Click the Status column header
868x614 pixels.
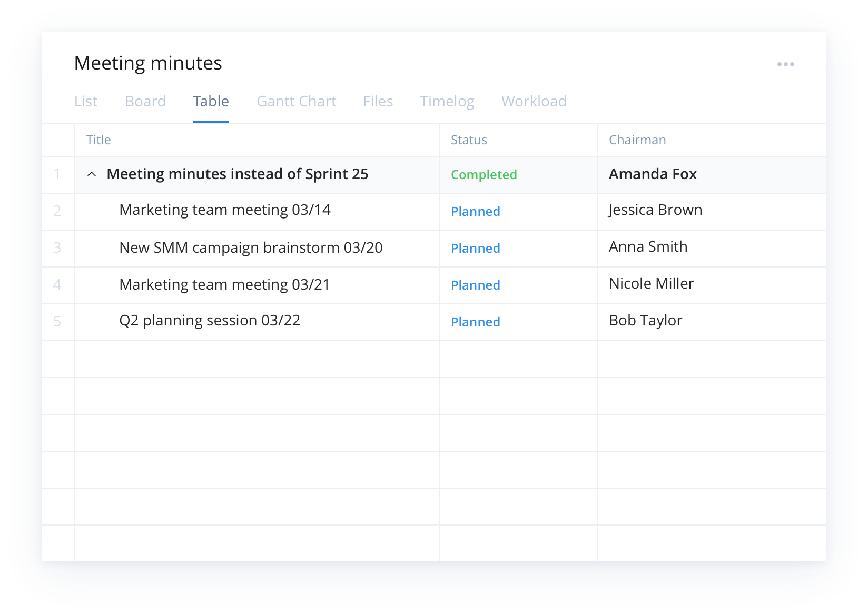[468, 140]
